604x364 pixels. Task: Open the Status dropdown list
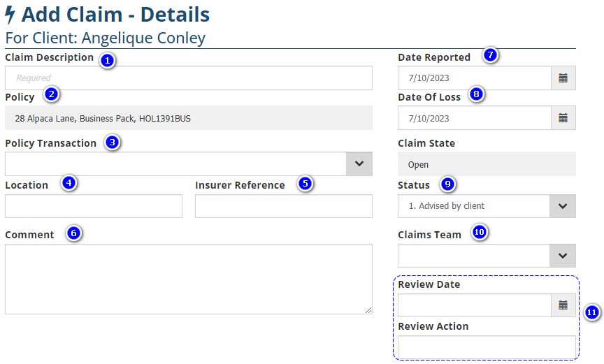pyautogui.click(x=563, y=206)
